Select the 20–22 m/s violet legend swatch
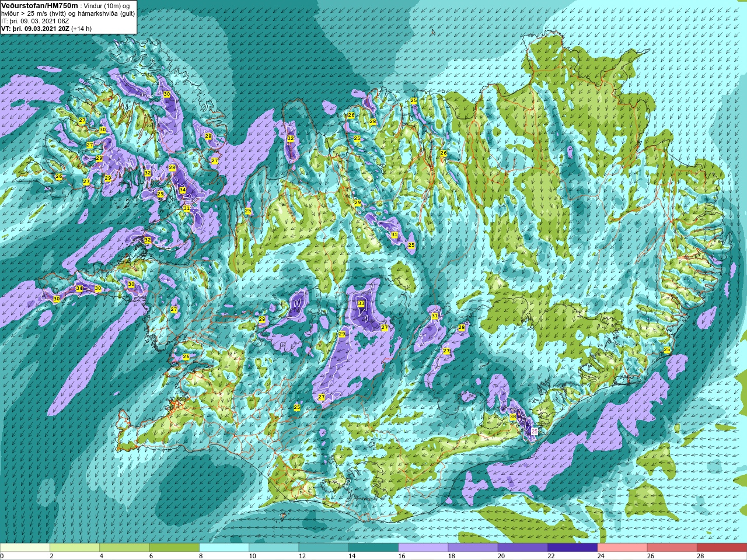This screenshot has height=560, width=747. click(x=523, y=548)
